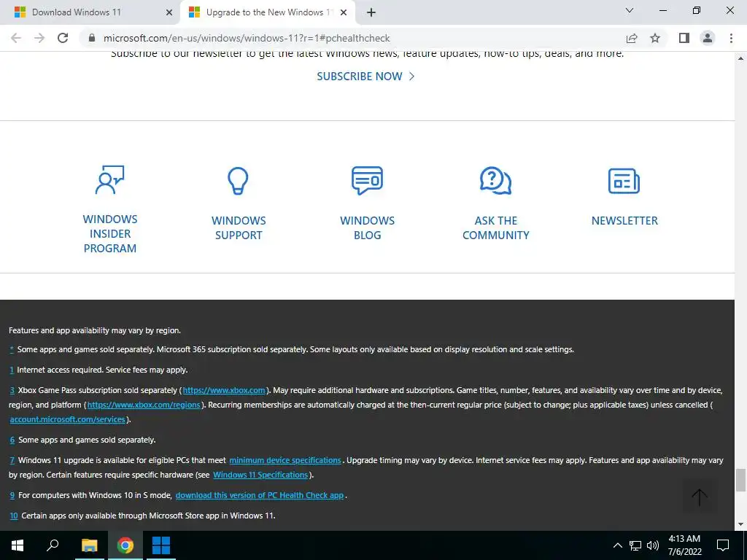This screenshot has width=747, height=560.
Task: Click the scrollbar down arrow
Action: click(x=740, y=525)
